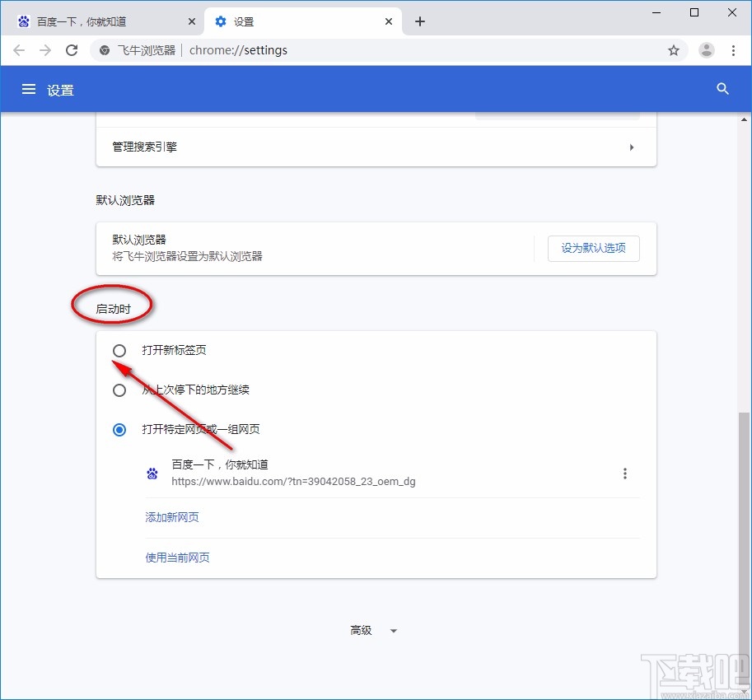752x700 pixels.
Task: Select 从上次停下的地方继续 option
Action: [119, 390]
